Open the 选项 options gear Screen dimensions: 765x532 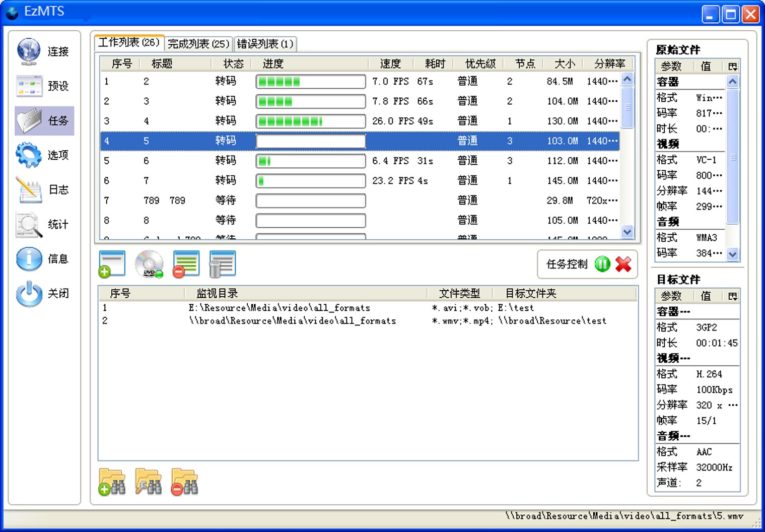click(x=44, y=155)
